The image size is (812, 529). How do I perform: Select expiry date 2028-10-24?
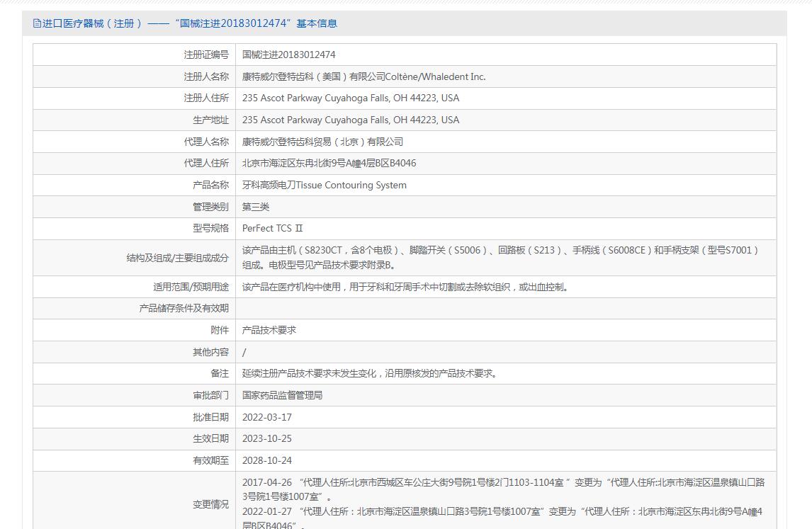click(x=266, y=460)
